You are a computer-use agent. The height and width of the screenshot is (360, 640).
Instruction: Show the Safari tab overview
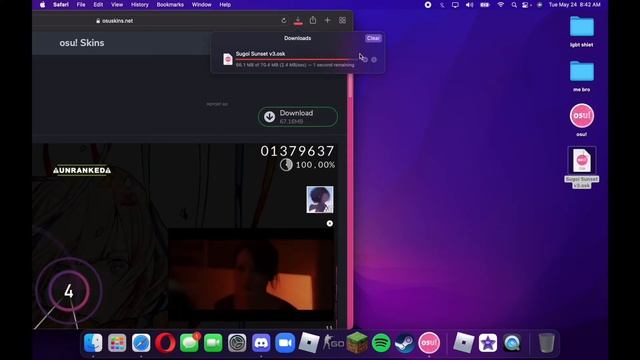tap(342, 20)
